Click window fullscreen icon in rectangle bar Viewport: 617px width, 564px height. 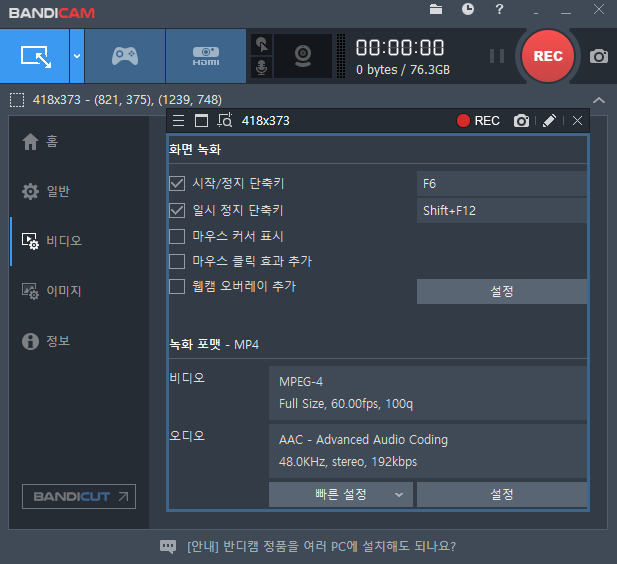pyautogui.click(x=201, y=120)
